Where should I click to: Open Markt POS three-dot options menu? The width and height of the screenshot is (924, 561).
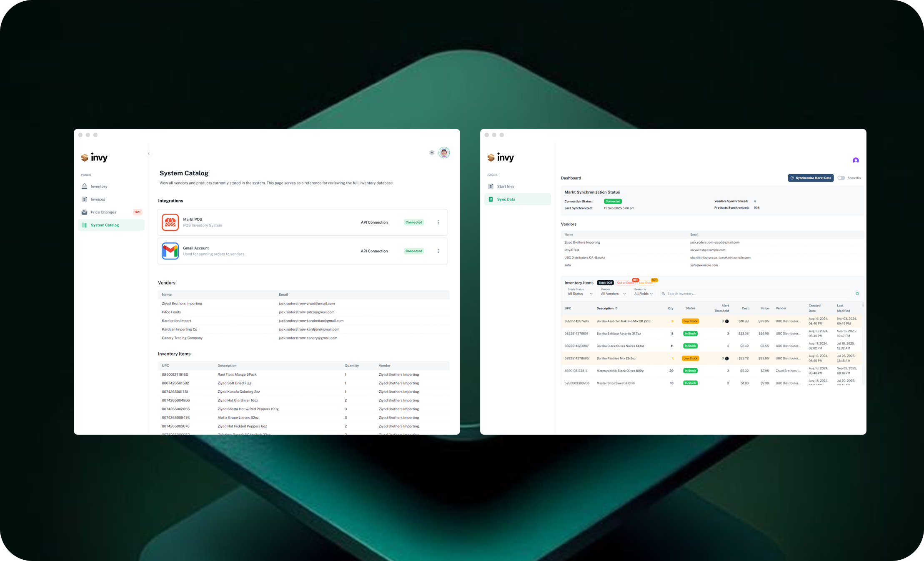point(438,222)
